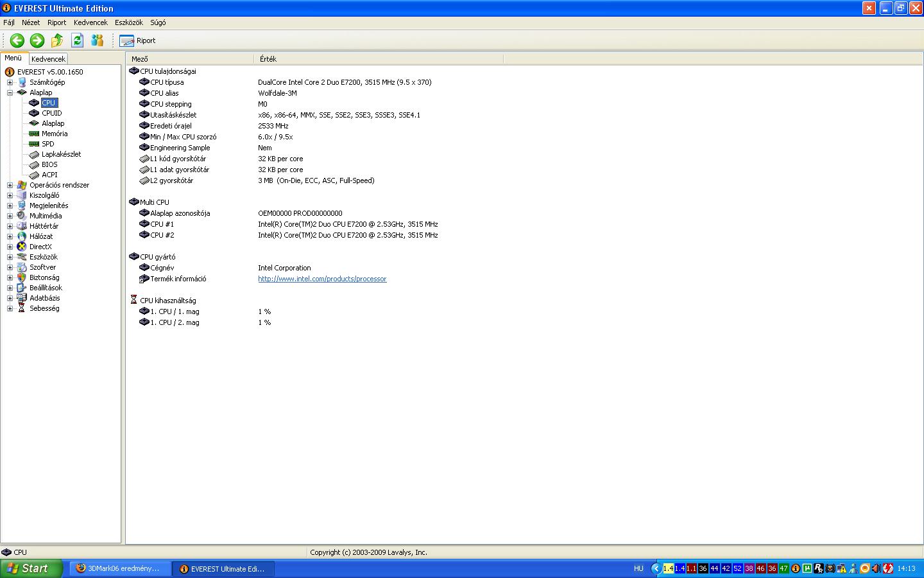Switch to the 3DMark06 eredmény taskbar window

click(x=120, y=568)
